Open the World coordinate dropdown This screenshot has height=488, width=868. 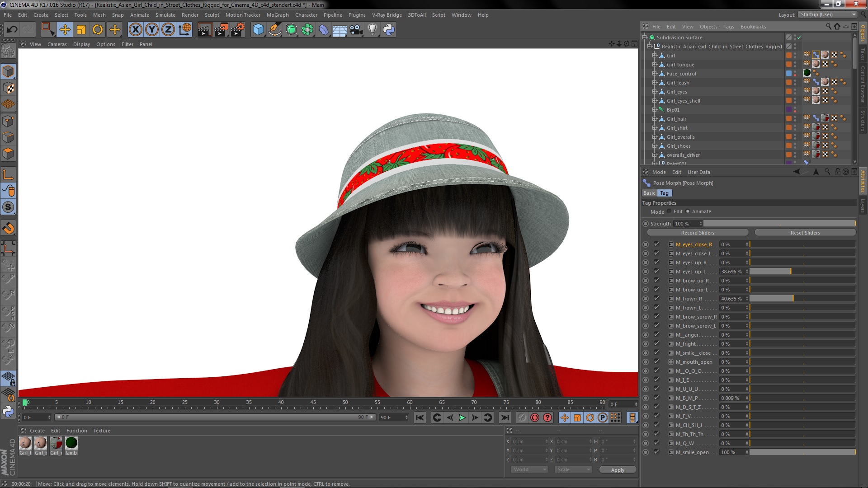click(529, 470)
